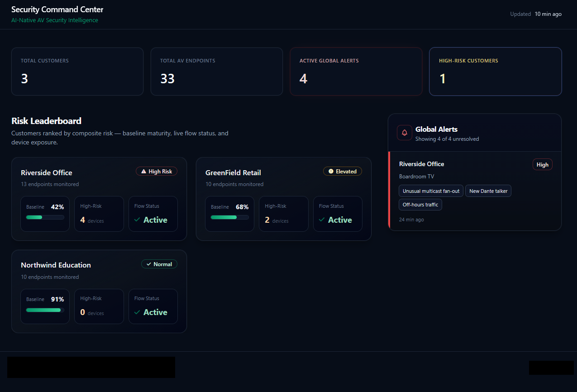Select the Unusual multicast fan-out tag

tap(431, 191)
